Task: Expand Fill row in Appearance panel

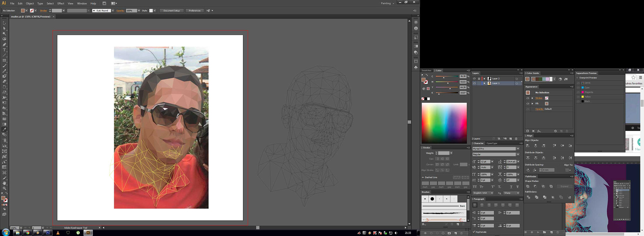Action: pyautogui.click(x=532, y=104)
